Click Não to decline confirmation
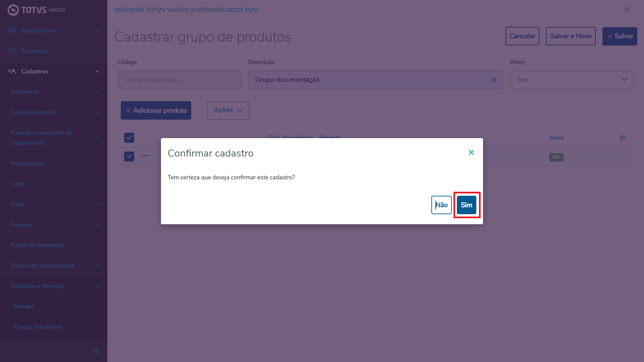This screenshot has width=644, height=362. pos(441,205)
